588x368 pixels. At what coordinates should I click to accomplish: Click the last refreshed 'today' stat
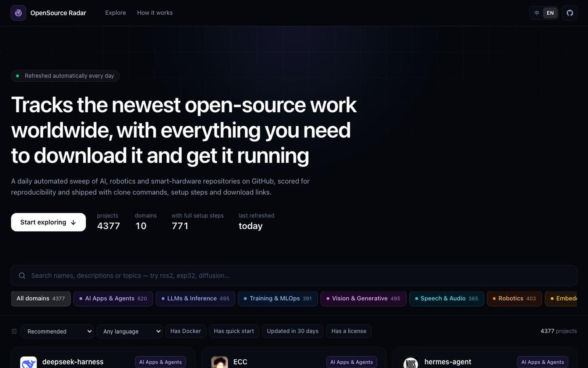tap(256, 222)
